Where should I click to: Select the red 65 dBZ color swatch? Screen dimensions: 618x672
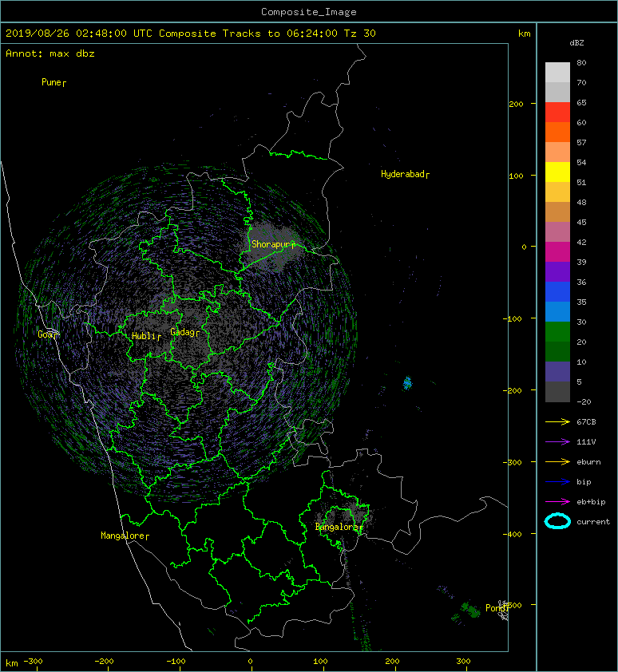point(557,112)
